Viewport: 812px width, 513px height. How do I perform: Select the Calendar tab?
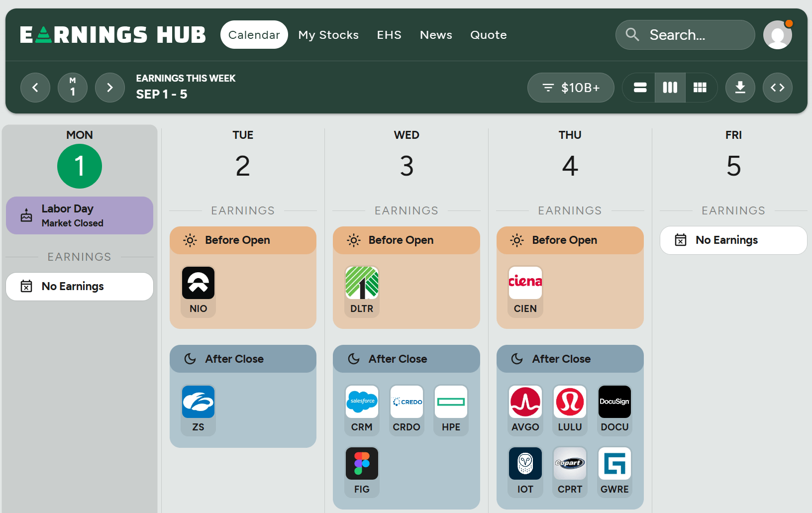pos(254,35)
